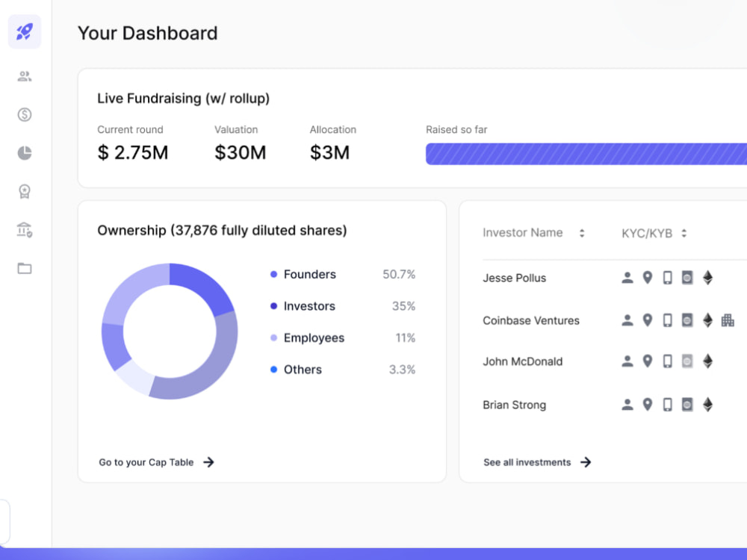This screenshot has height=560, width=747.
Task: Click Brian Strong phone icon
Action: [667, 404]
